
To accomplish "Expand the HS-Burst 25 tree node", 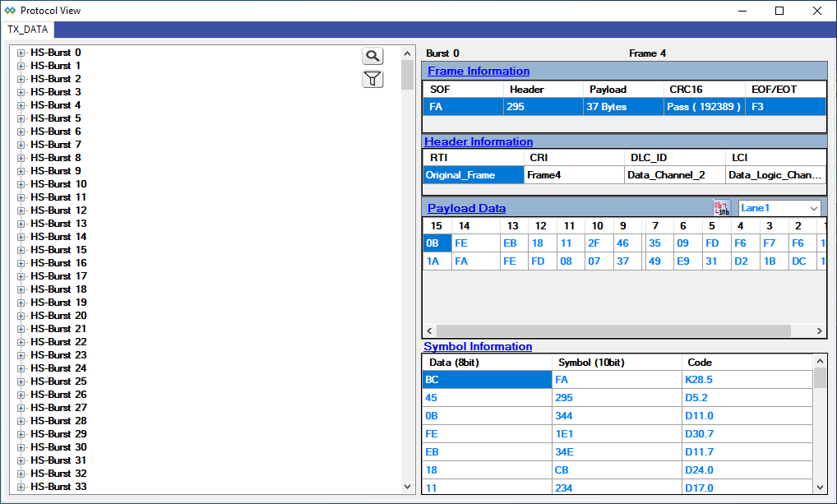I will coord(21,381).
